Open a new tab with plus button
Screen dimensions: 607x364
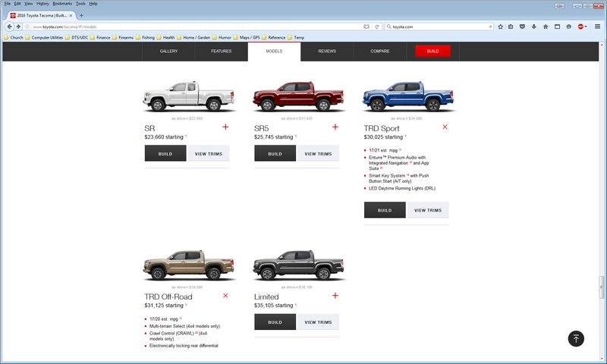coord(81,15)
